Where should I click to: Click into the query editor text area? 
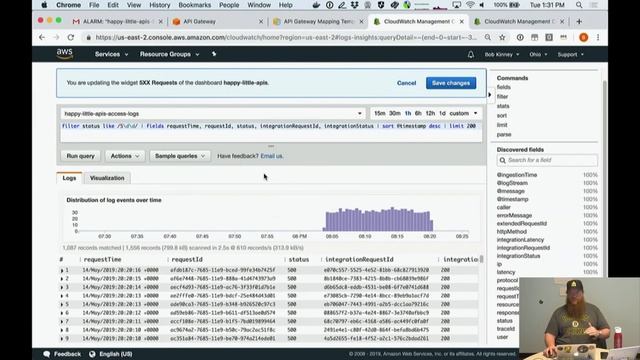271,131
